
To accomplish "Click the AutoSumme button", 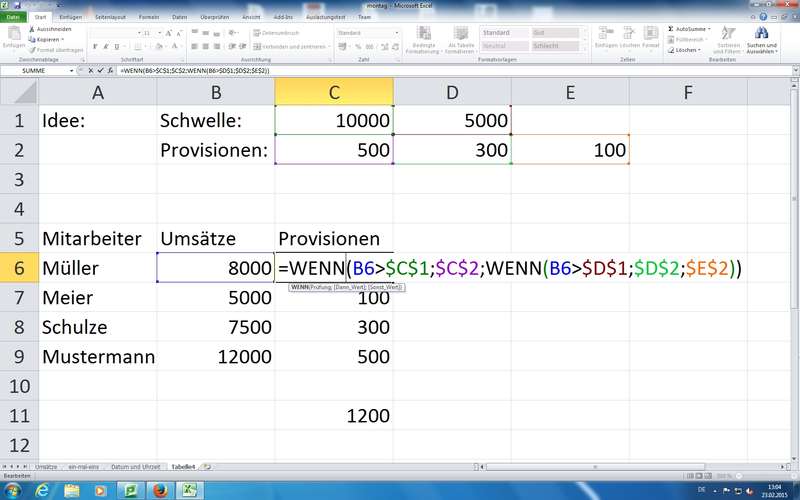I will click(689, 29).
